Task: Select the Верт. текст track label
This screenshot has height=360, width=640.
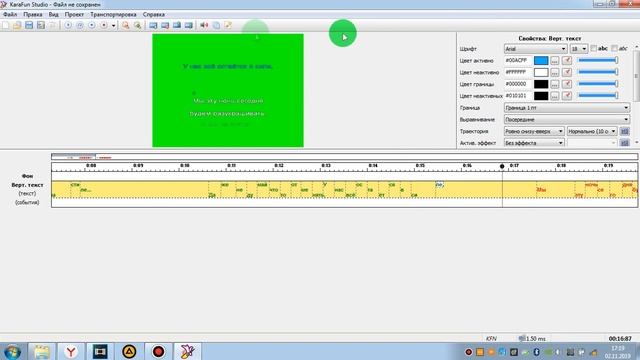Action: tap(27, 185)
